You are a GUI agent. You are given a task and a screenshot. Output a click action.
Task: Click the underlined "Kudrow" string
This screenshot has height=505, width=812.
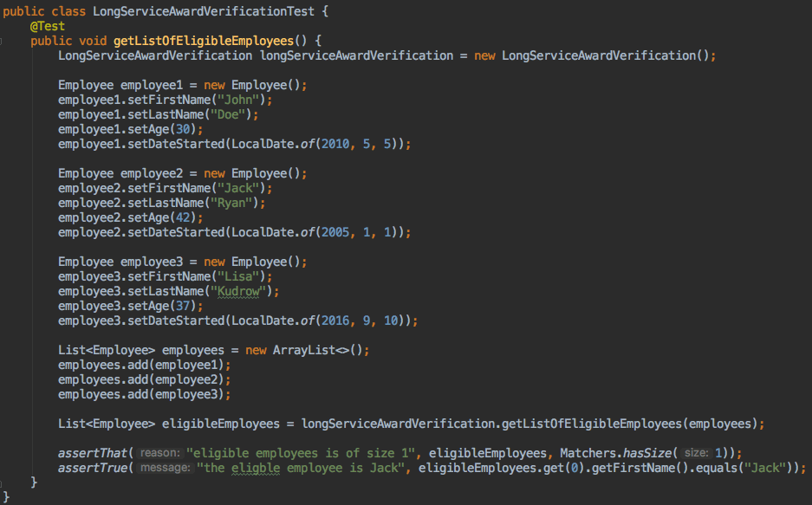tap(238, 291)
